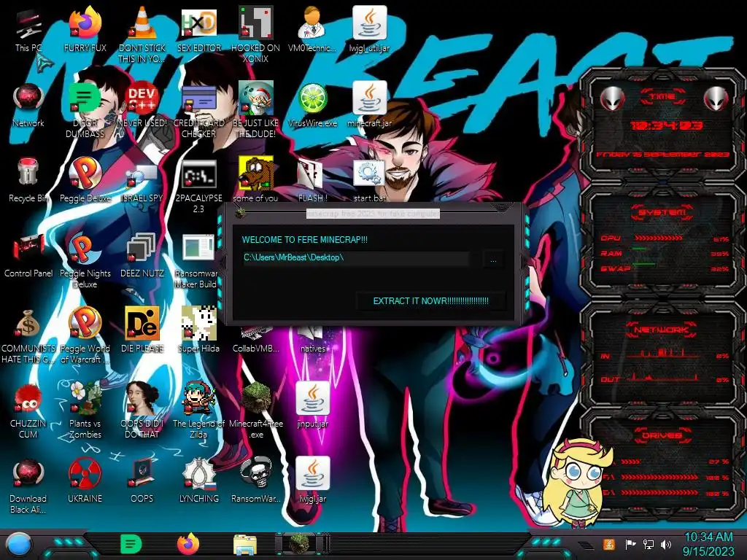Click the EXTRACT IT NOWR button
This screenshot has height=560, width=747.
coord(430,301)
